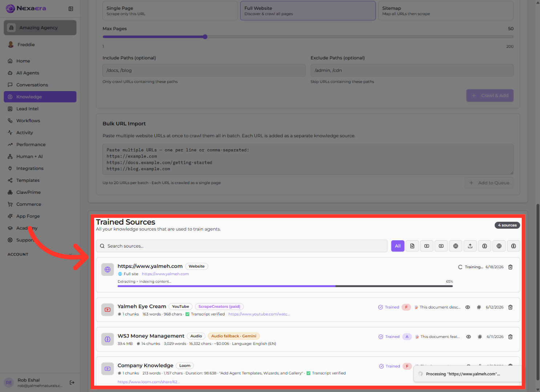Click the YouTube icon of Yalmeh Eye Cream
This screenshot has height=392, width=540.
pos(108,310)
